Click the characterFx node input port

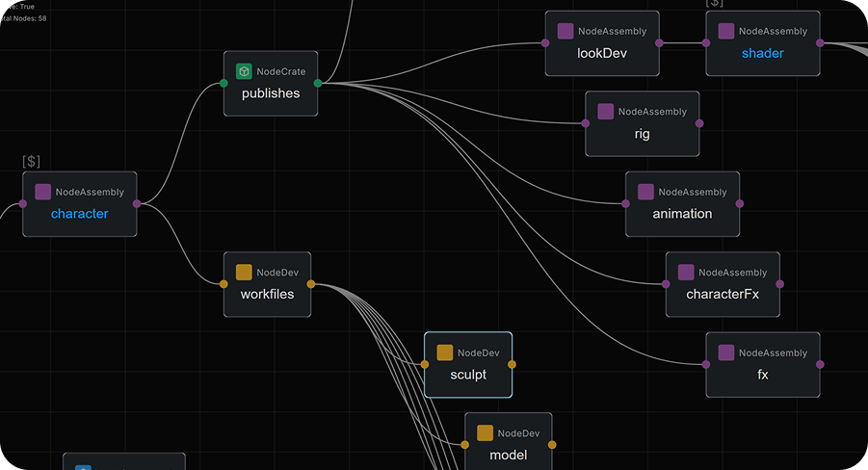(x=666, y=284)
